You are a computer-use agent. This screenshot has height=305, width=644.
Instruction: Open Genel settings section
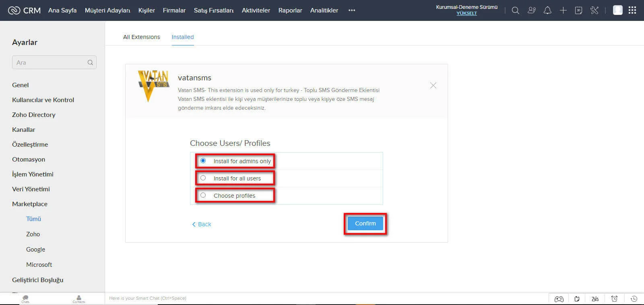click(21, 85)
